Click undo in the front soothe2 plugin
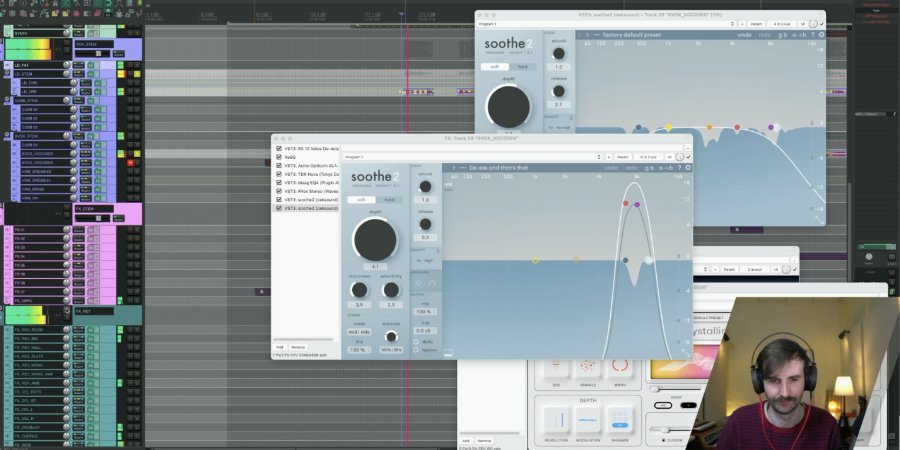Screen dimensions: 900x450 click(610, 168)
